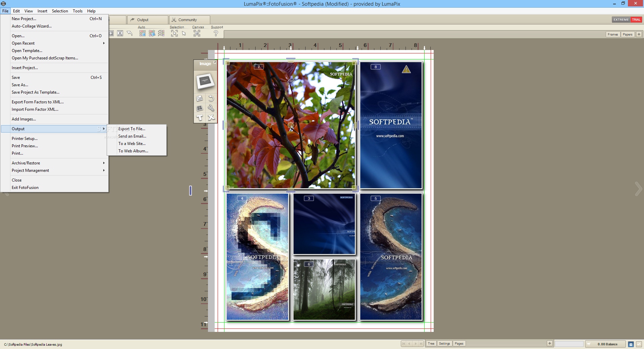Choose Export To File from submenu
The width and height of the screenshot is (644, 349).
pyautogui.click(x=137, y=129)
